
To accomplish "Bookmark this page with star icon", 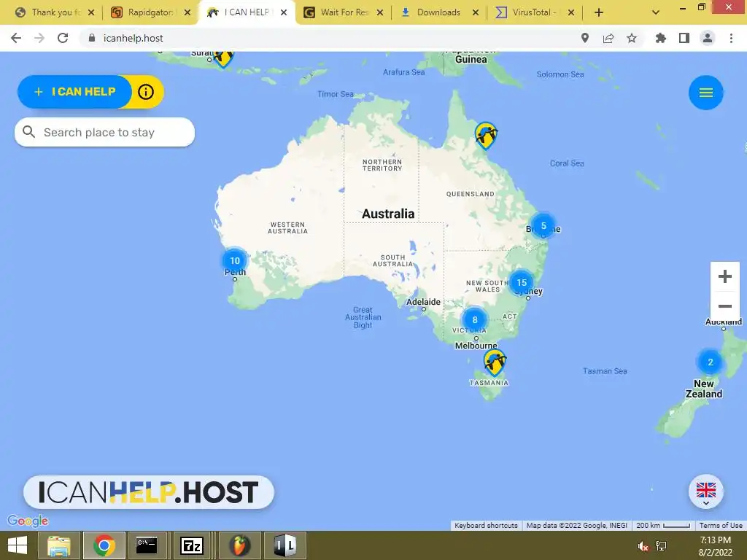I will coord(632,38).
